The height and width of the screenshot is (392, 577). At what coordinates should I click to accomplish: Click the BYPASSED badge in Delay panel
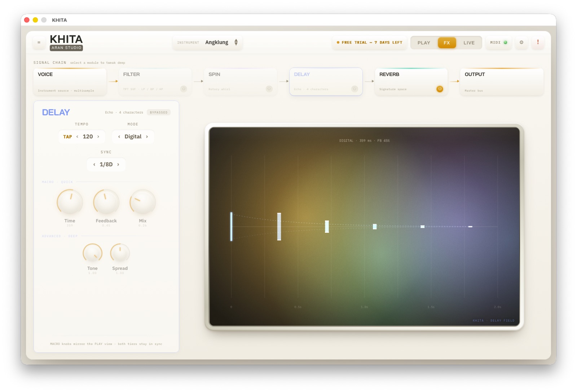point(159,112)
